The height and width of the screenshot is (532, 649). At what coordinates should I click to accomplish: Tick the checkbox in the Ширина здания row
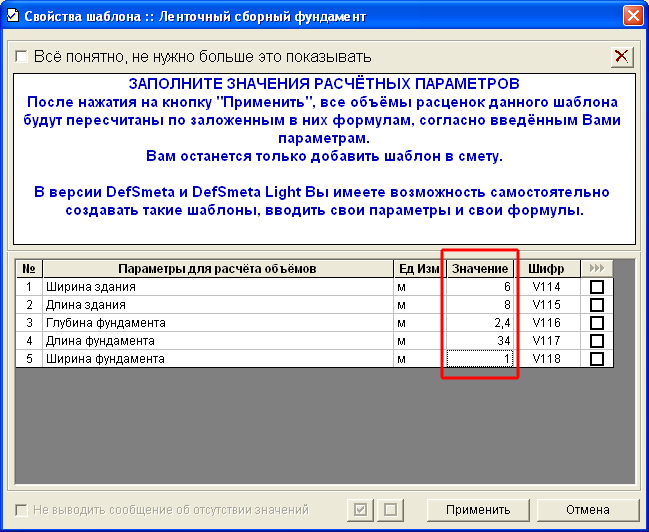(596, 286)
